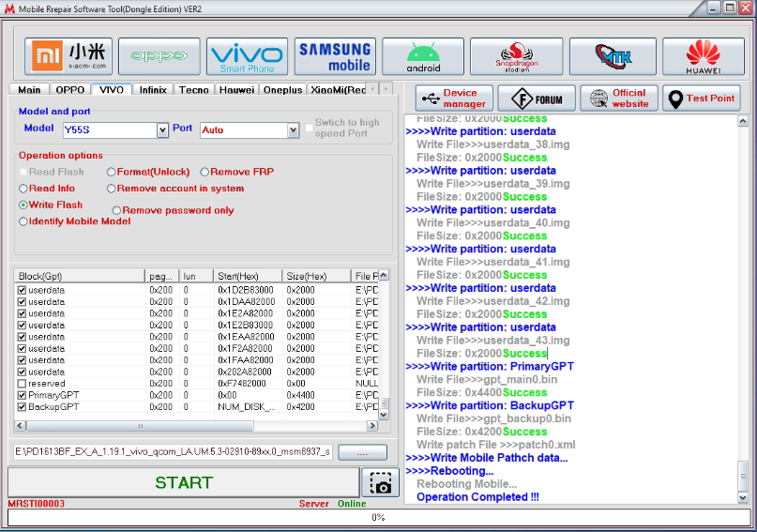Click the Server Online status text

332,504
